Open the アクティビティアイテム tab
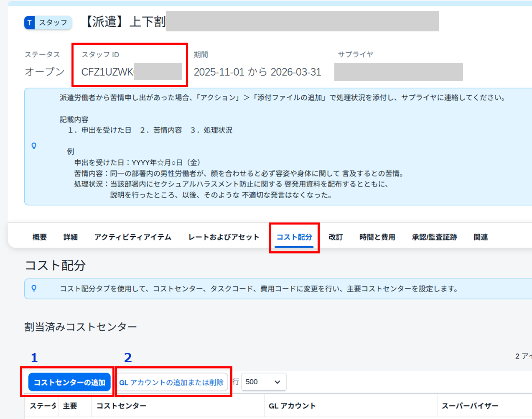 (133, 237)
